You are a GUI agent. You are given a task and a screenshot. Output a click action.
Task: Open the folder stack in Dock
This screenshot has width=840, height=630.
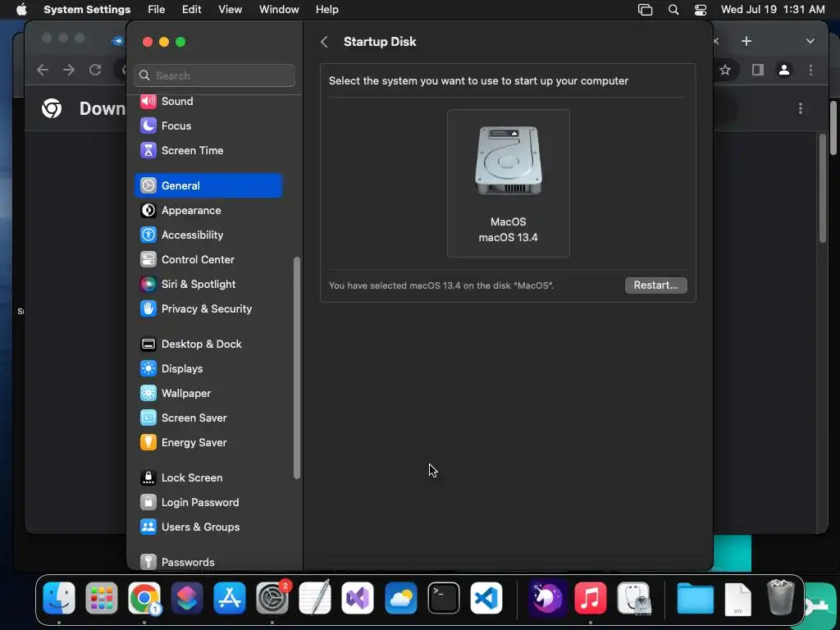coord(696,598)
